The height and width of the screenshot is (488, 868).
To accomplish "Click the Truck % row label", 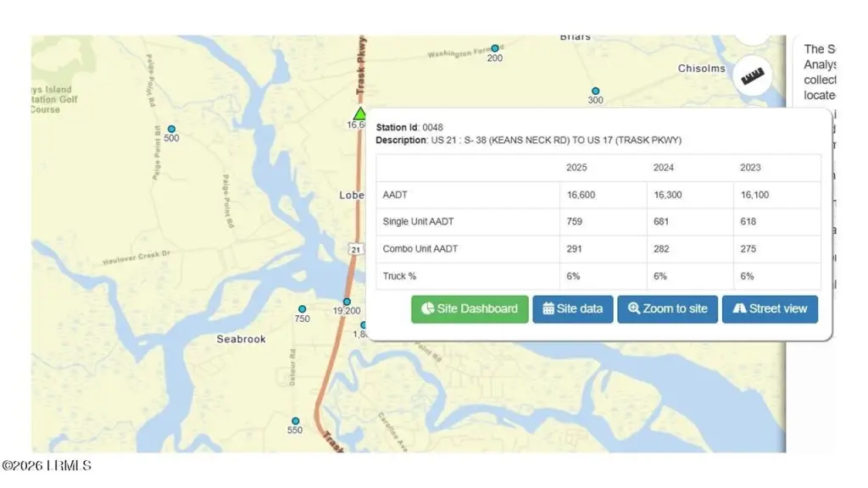I will tap(399, 276).
